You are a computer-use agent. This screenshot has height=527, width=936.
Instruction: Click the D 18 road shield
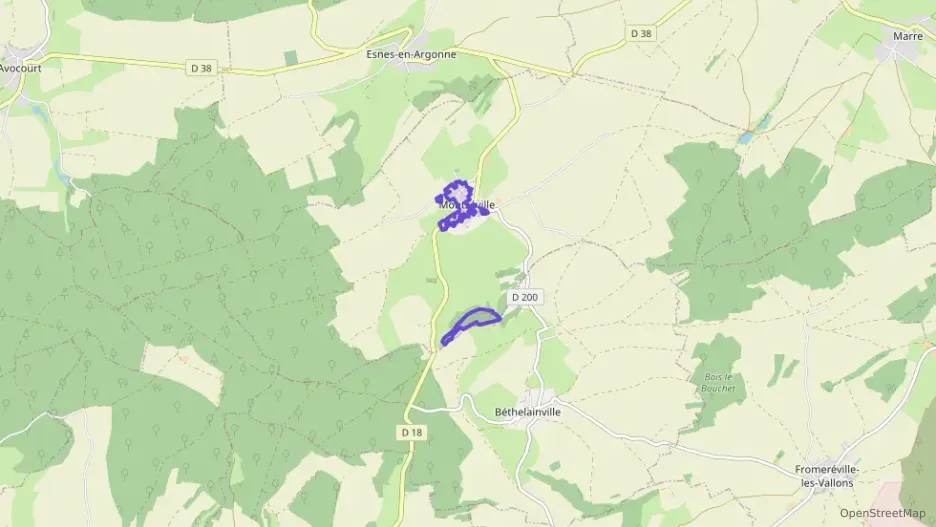(411, 432)
